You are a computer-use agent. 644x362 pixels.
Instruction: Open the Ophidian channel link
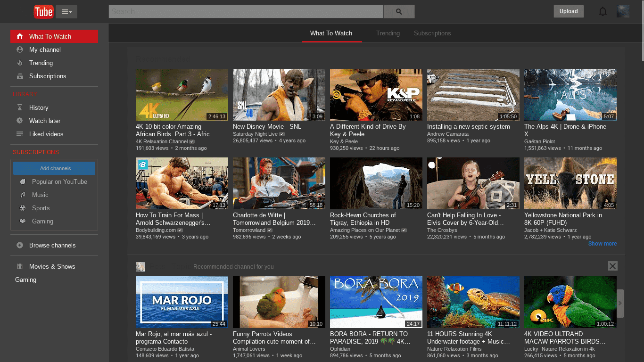coord(340,349)
